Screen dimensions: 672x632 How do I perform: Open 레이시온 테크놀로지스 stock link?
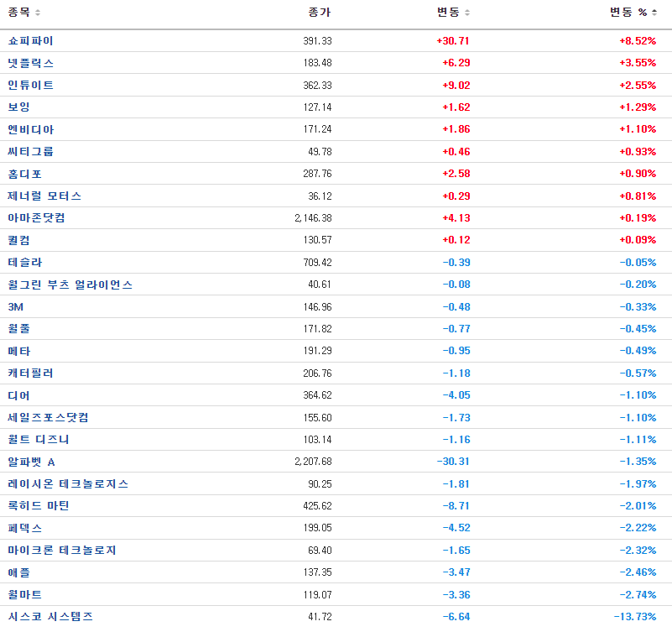[x=68, y=483]
